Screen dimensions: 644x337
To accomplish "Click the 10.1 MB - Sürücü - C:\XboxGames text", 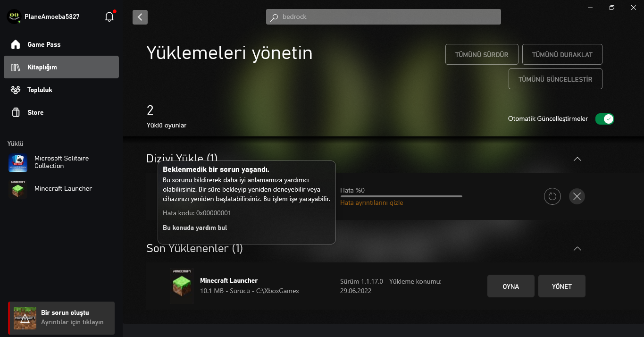I will [x=250, y=291].
